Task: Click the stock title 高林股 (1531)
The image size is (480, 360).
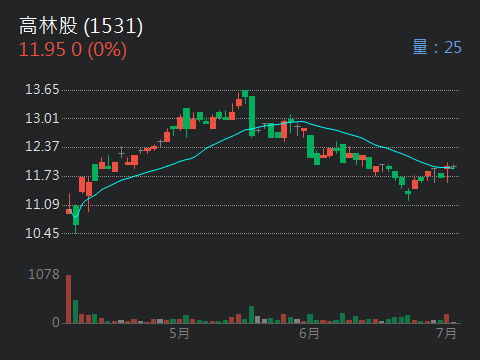Action: coord(81,26)
